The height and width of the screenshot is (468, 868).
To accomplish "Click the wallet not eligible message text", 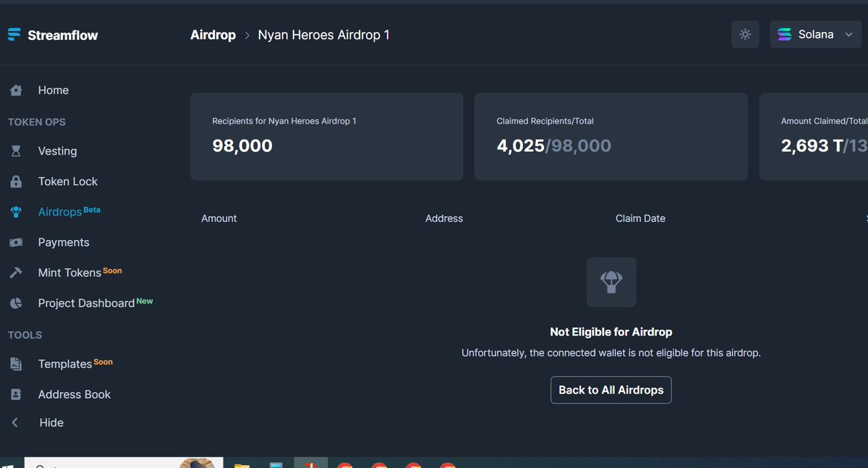I will (611, 353).
